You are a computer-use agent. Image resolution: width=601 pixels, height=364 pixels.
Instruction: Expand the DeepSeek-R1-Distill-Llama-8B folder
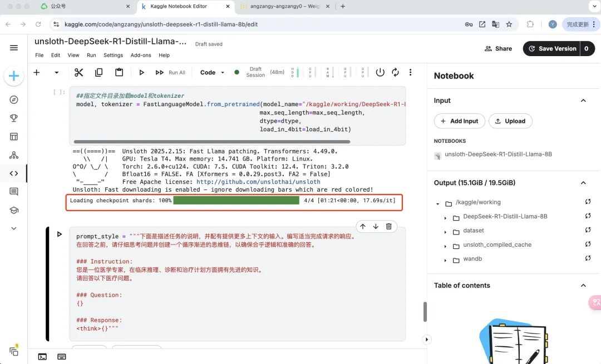click(x=445, y=218)
